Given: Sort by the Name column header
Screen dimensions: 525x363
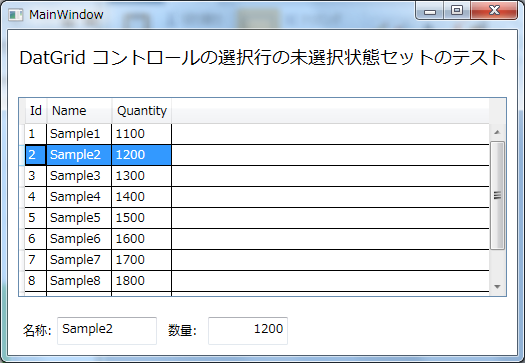Looking at the screenshot, I should point(79,111).
